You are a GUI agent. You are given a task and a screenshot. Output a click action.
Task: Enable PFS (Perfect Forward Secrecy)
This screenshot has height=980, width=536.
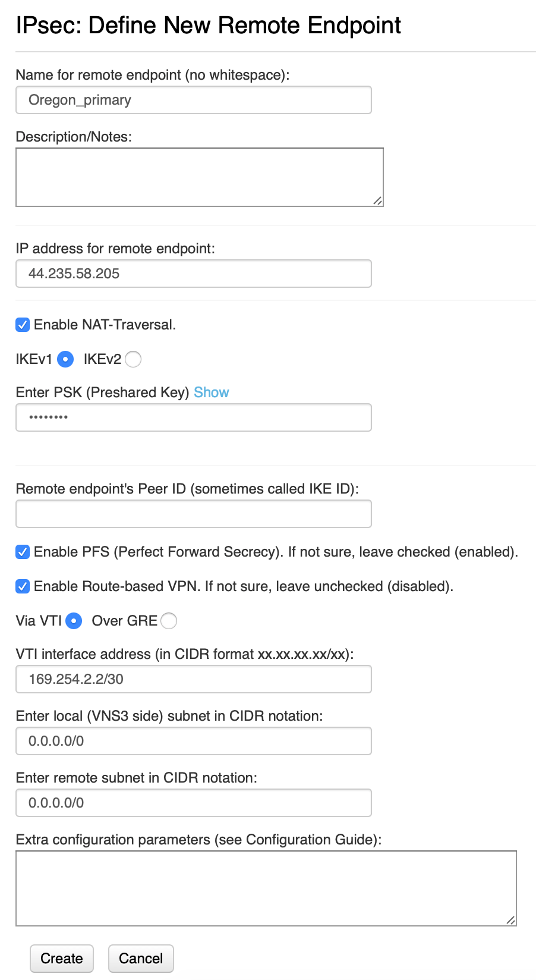coord(22,552)
